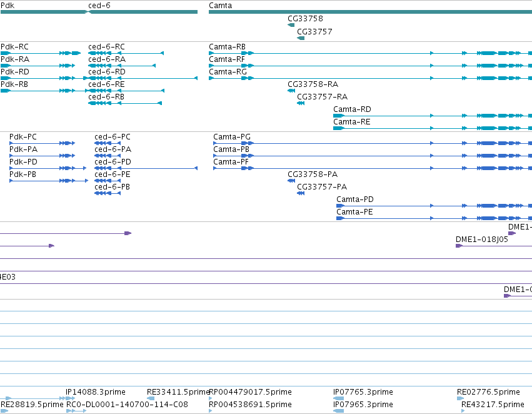The width and height of the screenshot is (532, 414).
Task: Select gene CG33758 label
Action: click(305, 19)
